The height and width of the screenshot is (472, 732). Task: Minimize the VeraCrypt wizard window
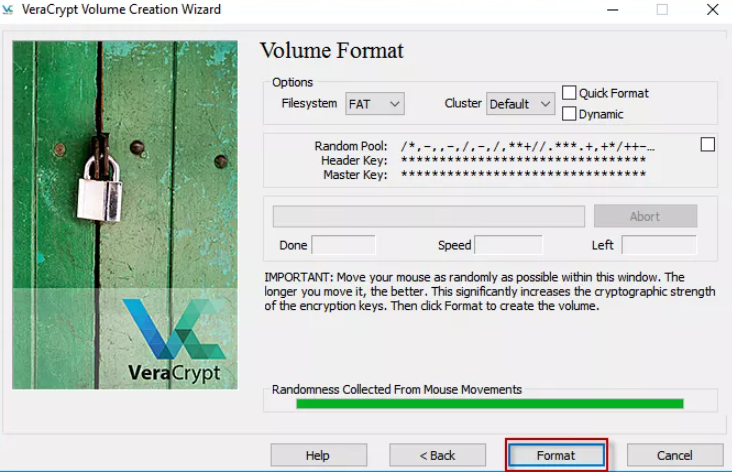(612, 9)
